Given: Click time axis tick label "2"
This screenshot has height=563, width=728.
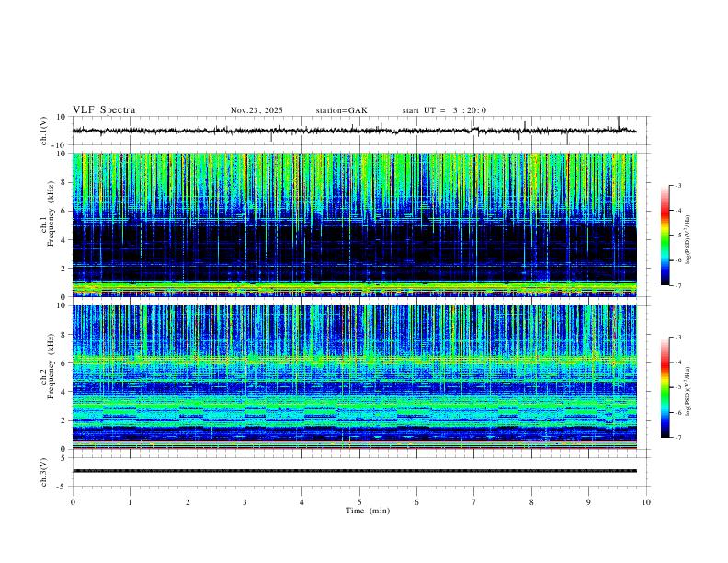Looking at the screenshot, I should [x=188, y=502].
